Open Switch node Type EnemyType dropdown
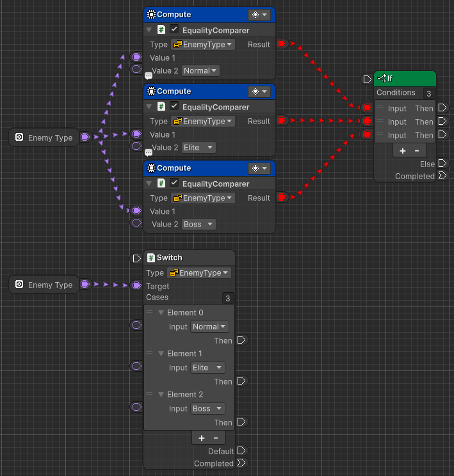Image resolution: width=454 pixels, height=476 pixels. pyautogui.click(x=199, y=273)
